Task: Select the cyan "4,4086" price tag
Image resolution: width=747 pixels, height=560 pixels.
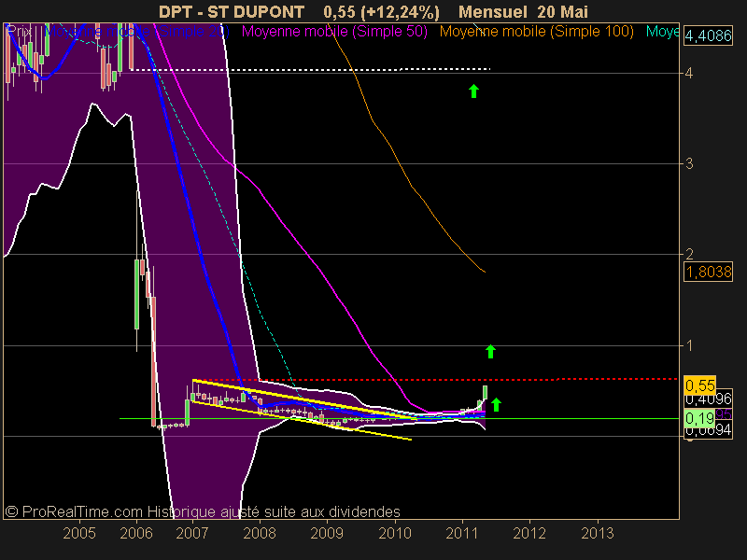Action: (x=708, y=35)
